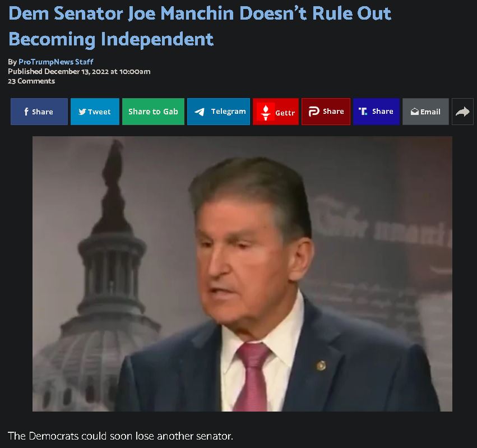Image resolution: width=477 pixels, height=448 pixels.
Task: Click the Email envelope icon
Action: pos(414,112)
